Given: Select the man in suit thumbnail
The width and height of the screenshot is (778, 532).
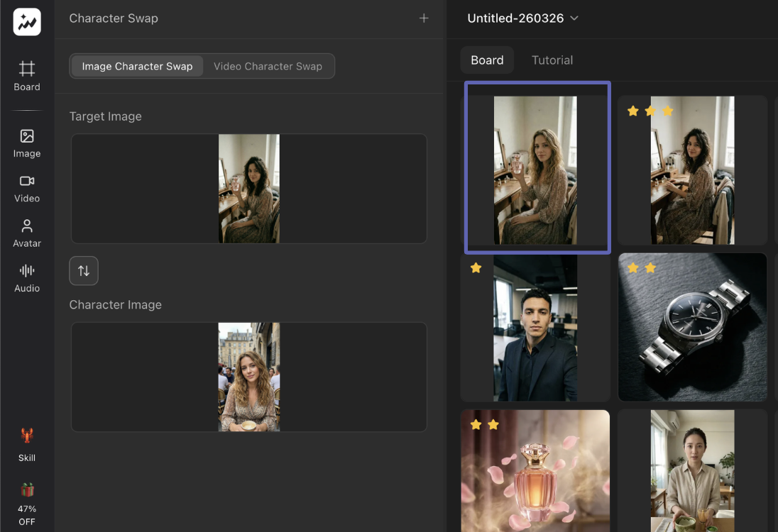Looking at the screenshot, I should [x=535, y=327].
